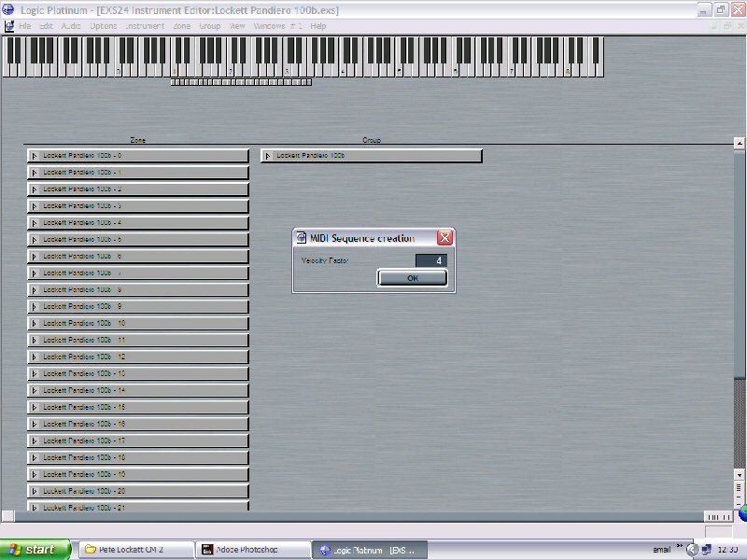Expand the Lockett Pandiero 100b group triangle
This screenshot has height=560, width=747.
coord(268,156)
